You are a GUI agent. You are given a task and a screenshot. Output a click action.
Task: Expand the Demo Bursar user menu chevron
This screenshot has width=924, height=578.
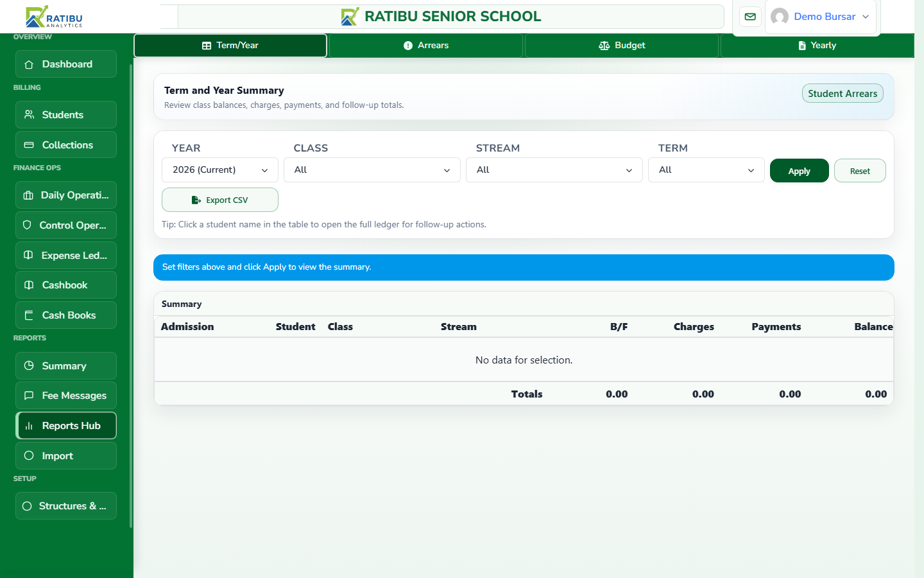click(866, 17)
